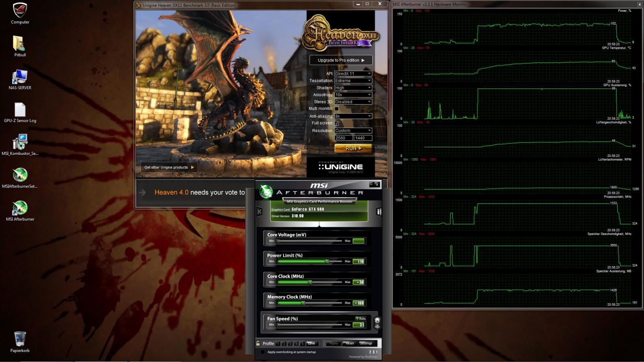644x362 pixels.
Task: Open the Papierkorb recycle bin
Action: (x=20, y=342)
